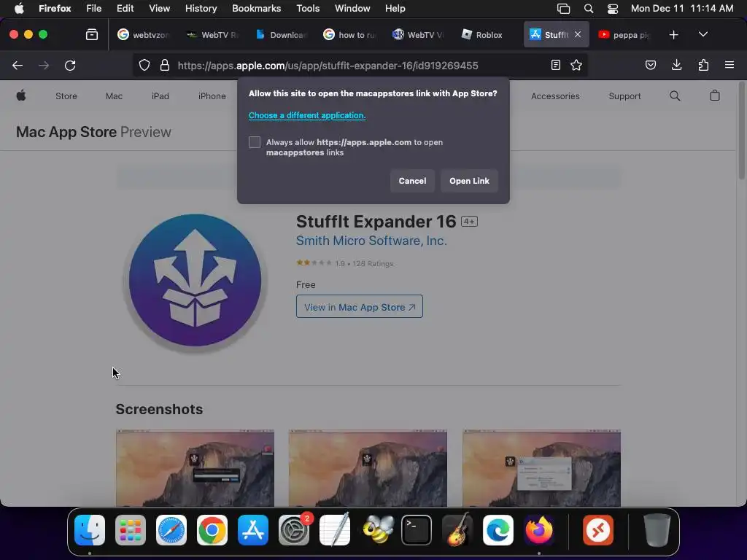Image resolution: width=747 pixels, height=560 pixels.
Task: Switch to the webtvzon Google tab
Action: (x=144, y=35)
